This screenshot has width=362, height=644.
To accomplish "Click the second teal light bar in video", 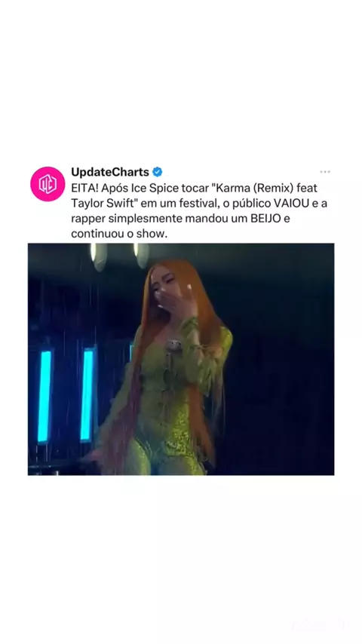I will pyautogui.click(x=87, y=394).
